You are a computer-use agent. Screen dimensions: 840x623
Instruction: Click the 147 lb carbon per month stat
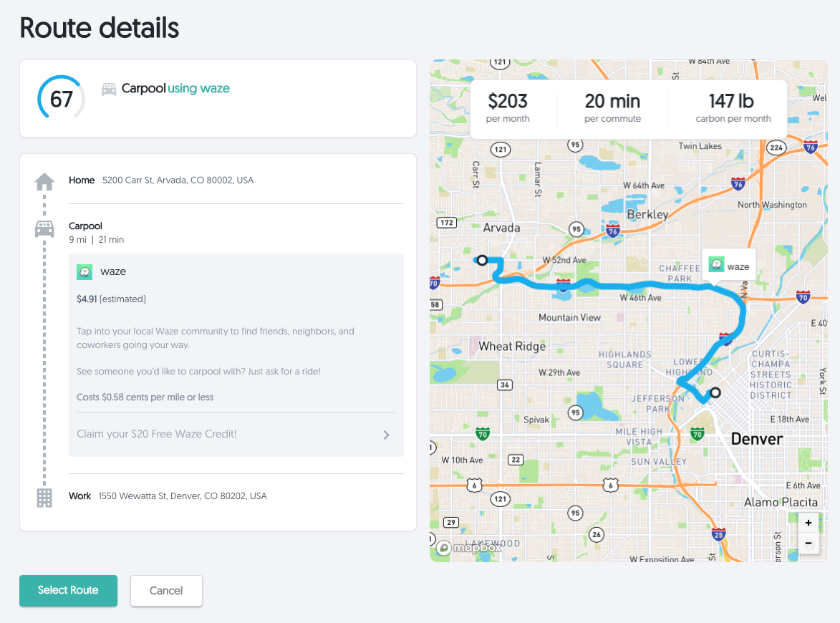pyautogui.click(x=733, y=107)
